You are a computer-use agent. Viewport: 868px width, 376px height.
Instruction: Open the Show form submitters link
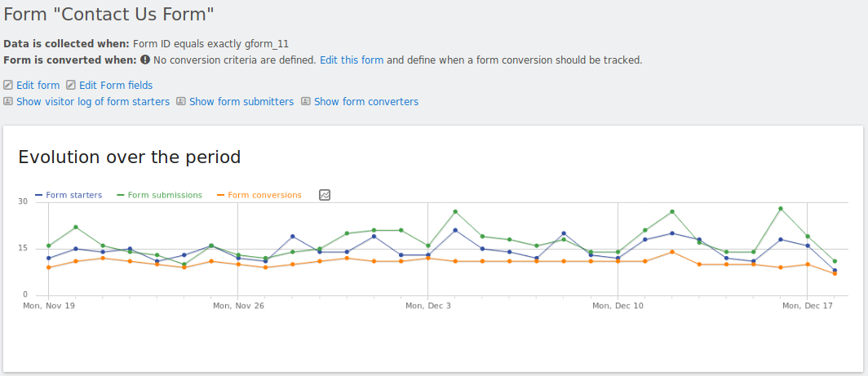coord(241,101)
